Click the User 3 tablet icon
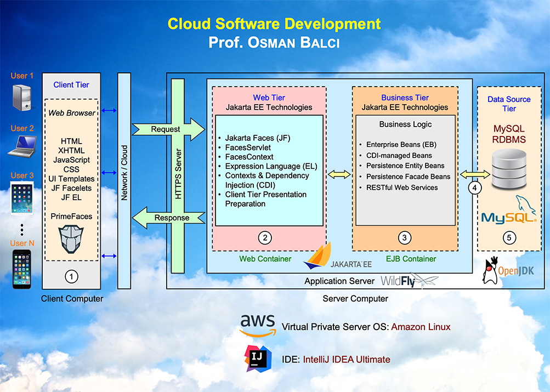550x392 pixels. 22,198
